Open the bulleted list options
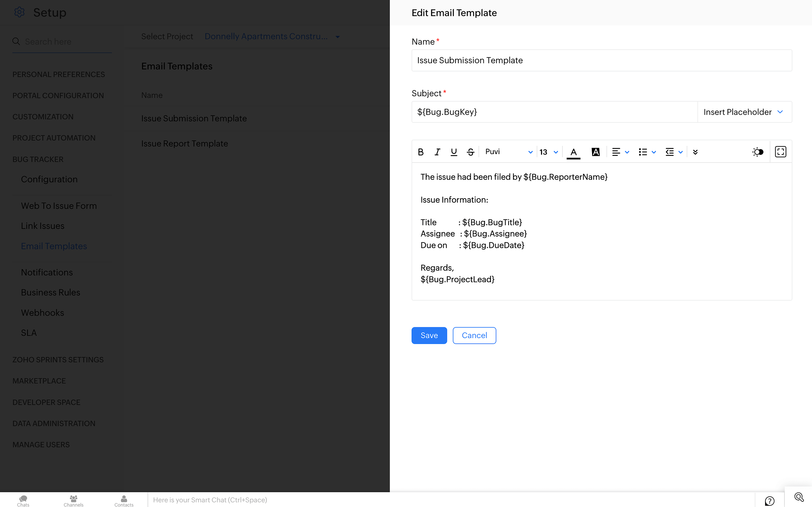This screenshot has height=507, width=812. click(647, 152)
